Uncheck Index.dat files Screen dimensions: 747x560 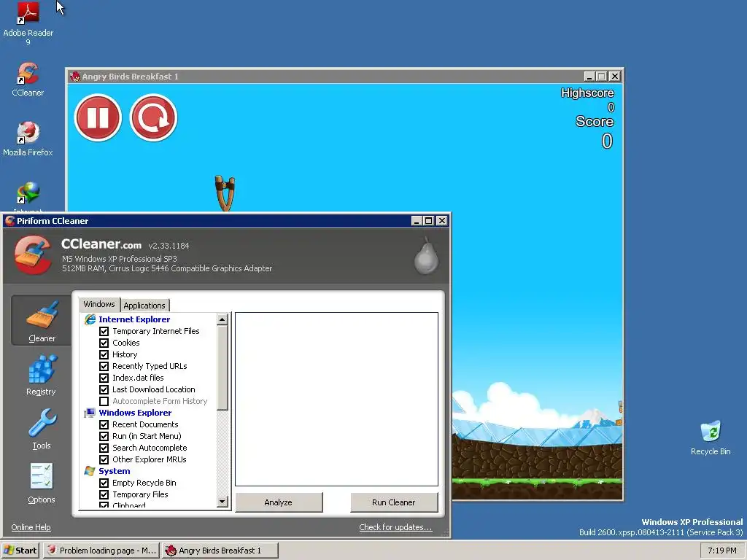[x=104, y=378]
